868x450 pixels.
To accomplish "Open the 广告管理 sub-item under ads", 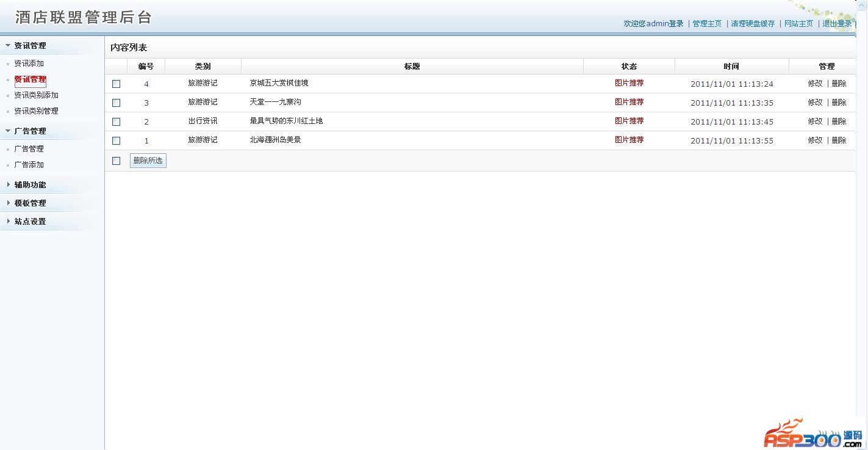I will 29,149.
